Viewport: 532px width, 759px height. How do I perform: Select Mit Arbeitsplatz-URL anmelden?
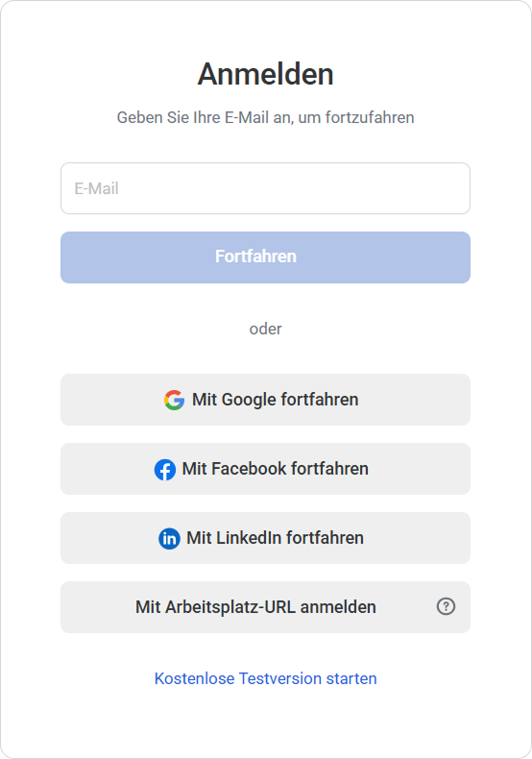point(265,607)
